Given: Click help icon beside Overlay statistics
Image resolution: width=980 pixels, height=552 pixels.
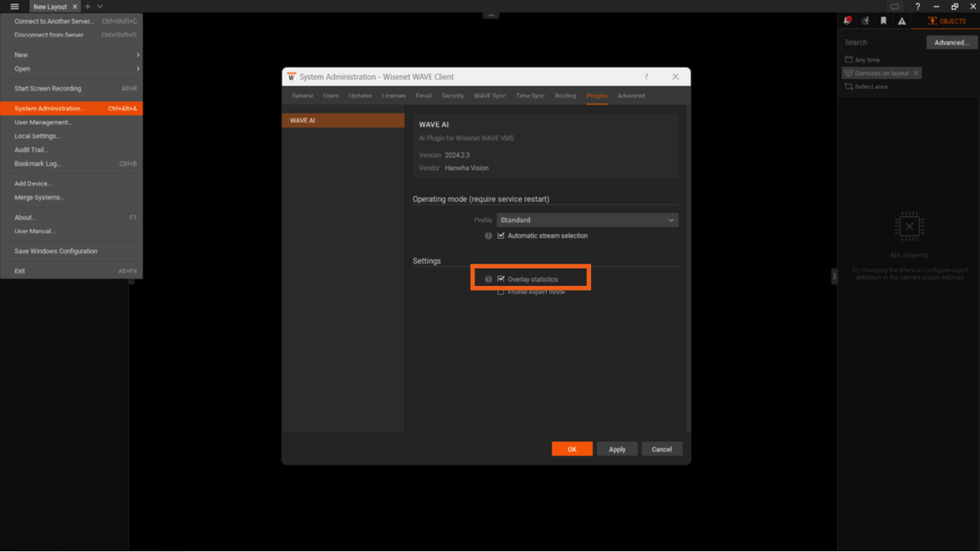Looking at the screenshot, I should (x=488, y=279).
